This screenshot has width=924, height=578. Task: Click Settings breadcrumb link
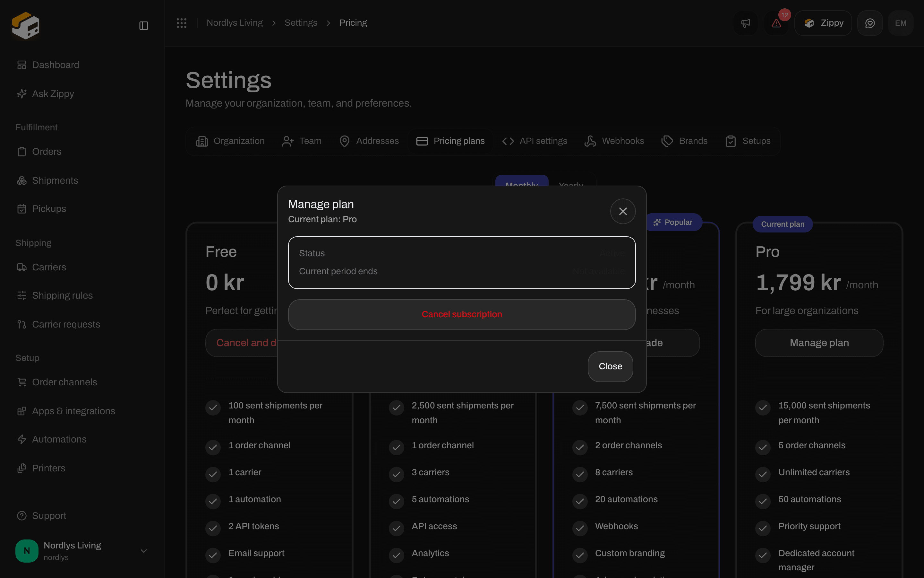[301, 23]
